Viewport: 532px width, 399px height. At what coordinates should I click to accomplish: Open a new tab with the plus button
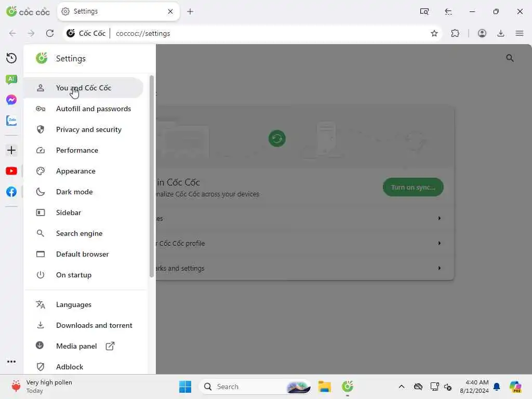[190, 11]
